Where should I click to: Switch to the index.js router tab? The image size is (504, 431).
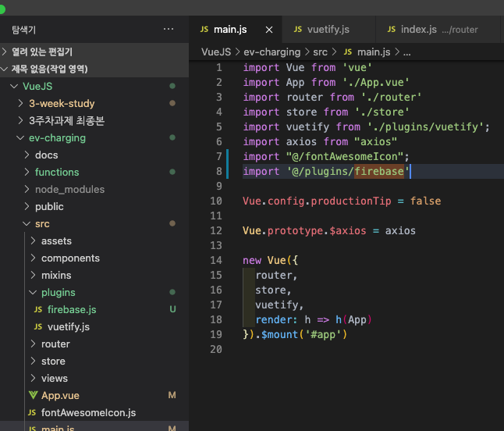438,30
